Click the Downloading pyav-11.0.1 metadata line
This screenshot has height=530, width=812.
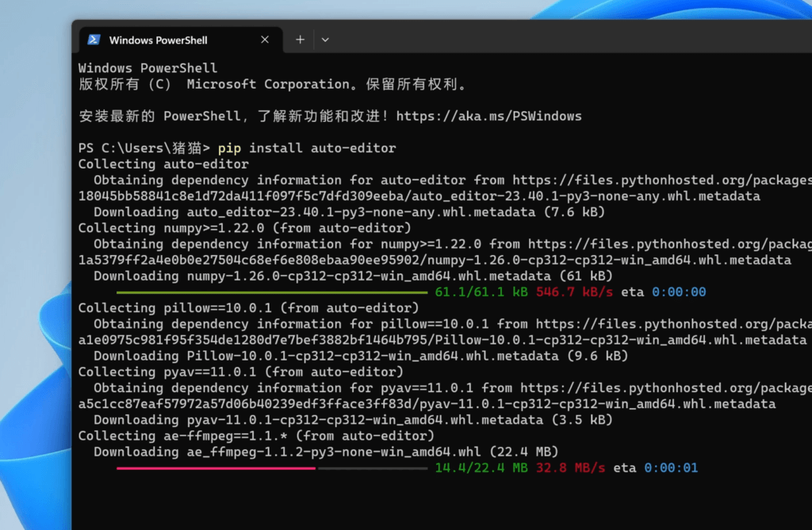click(x=349, y=420)
